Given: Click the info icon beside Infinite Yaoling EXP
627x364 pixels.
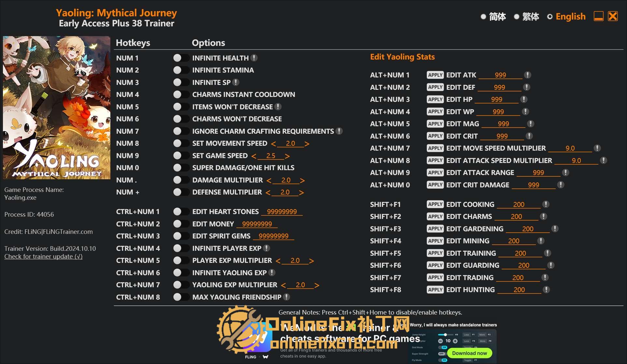Looking at the screenshot, I should coord(272,273).
